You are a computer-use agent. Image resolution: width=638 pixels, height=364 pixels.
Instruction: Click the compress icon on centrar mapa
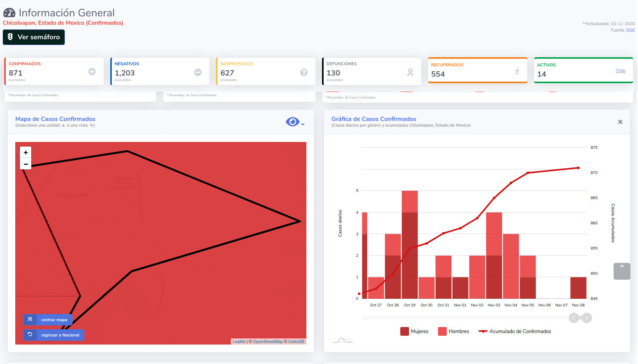click(x=30, y=319)
